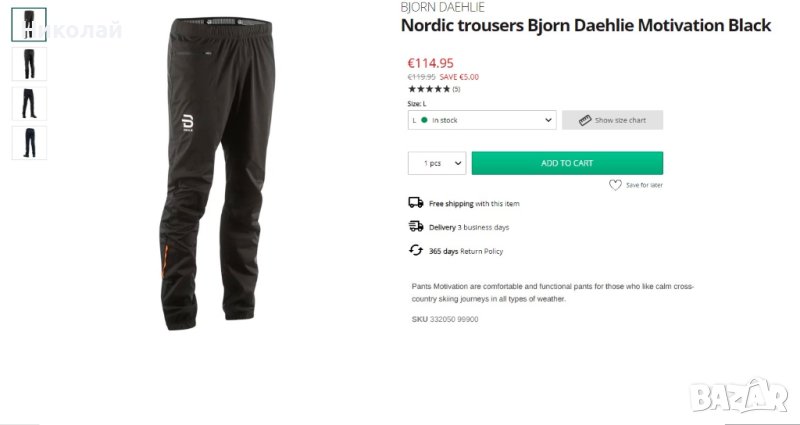The height and width of the screenshot is (425, 800).
Task: Click the ruler icon in size chart button
Action: tap(585, 120)
